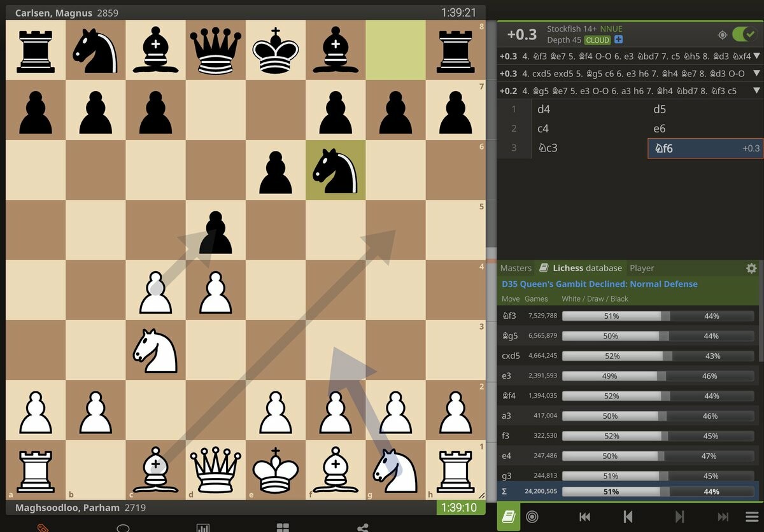Viewport: 764px width, 532px height.
Task: Click the 51% win-rate bar for Nf3
Action: pyautogui.click(x=611, y=316)
